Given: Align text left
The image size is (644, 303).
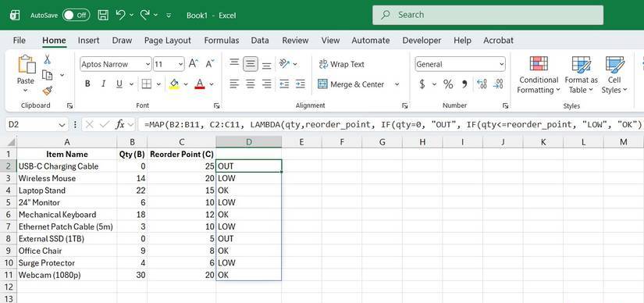Looking at the screenshot, I should (234, 84).
